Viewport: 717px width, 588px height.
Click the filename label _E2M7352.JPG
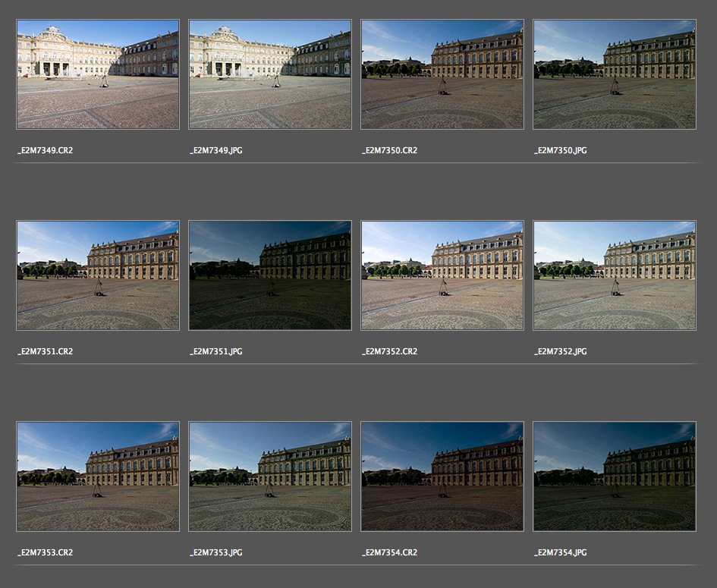pos(561,352)
